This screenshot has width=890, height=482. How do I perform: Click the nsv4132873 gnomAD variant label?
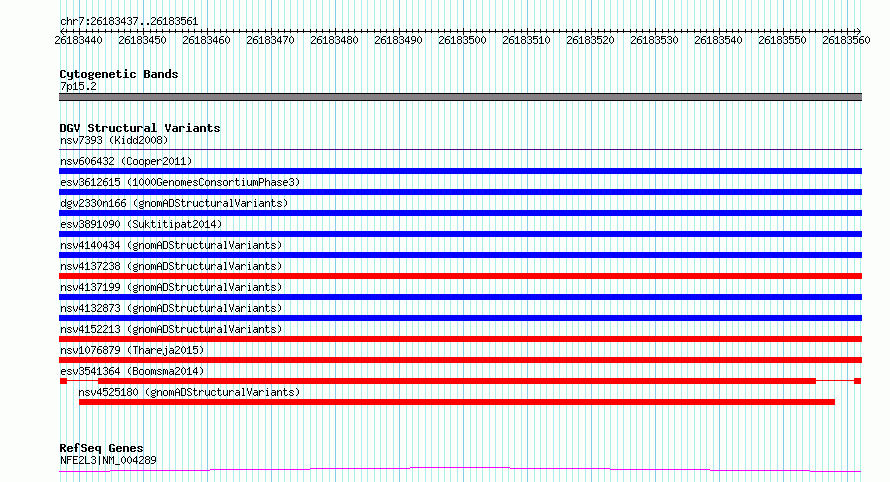coord(171,308)
